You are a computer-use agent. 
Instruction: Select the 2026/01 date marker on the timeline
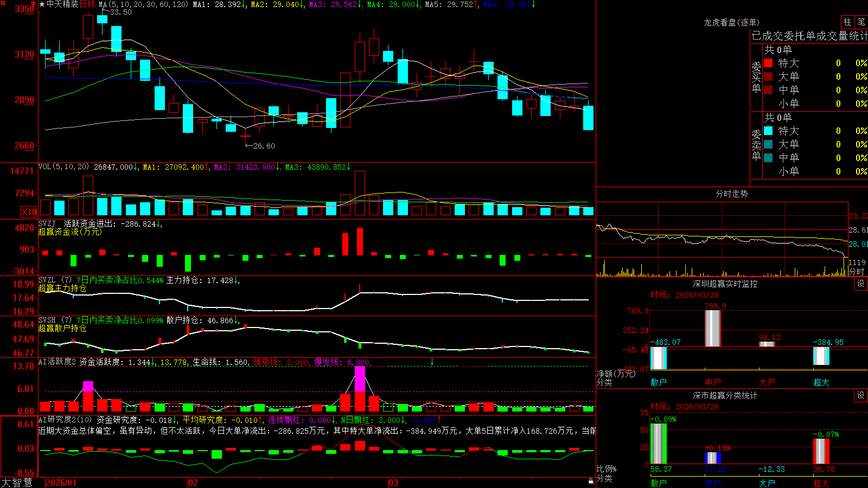click(x=61, y=483)
